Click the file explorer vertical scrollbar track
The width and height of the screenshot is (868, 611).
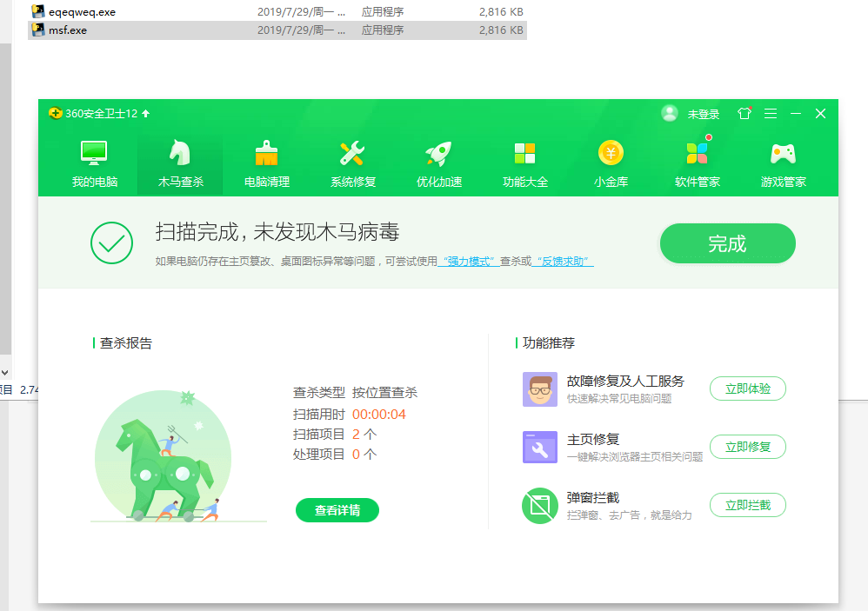pyautogui.click(x=5, y=199)
